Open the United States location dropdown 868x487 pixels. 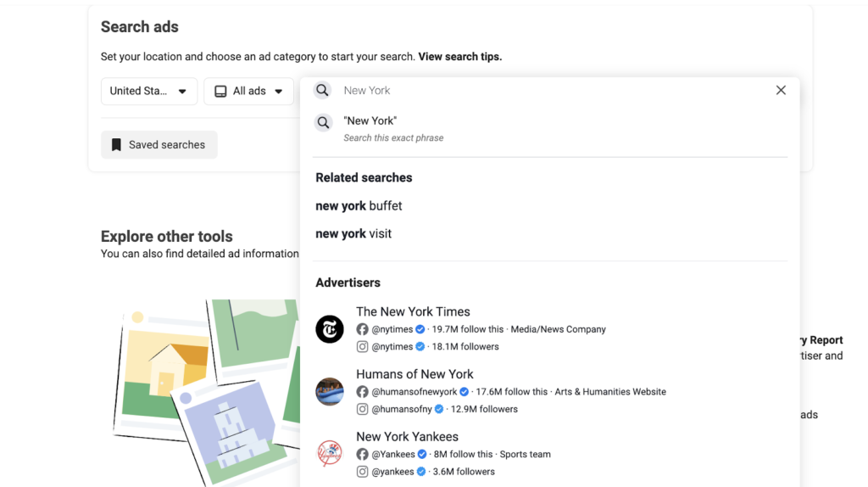pyautogui.click(x=148, y=91)
